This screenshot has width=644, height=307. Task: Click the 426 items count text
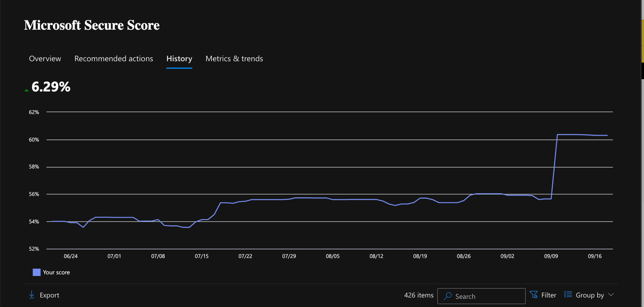click(418, 295)
